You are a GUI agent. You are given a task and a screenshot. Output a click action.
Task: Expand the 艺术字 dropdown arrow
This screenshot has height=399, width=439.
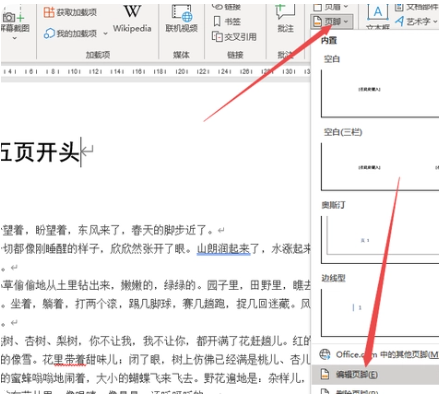coord(435,22)
